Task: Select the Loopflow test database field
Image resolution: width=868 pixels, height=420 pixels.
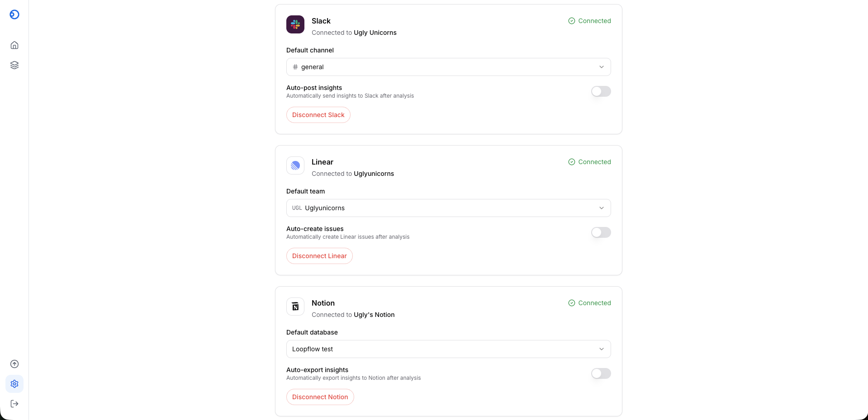Action: 448,349
